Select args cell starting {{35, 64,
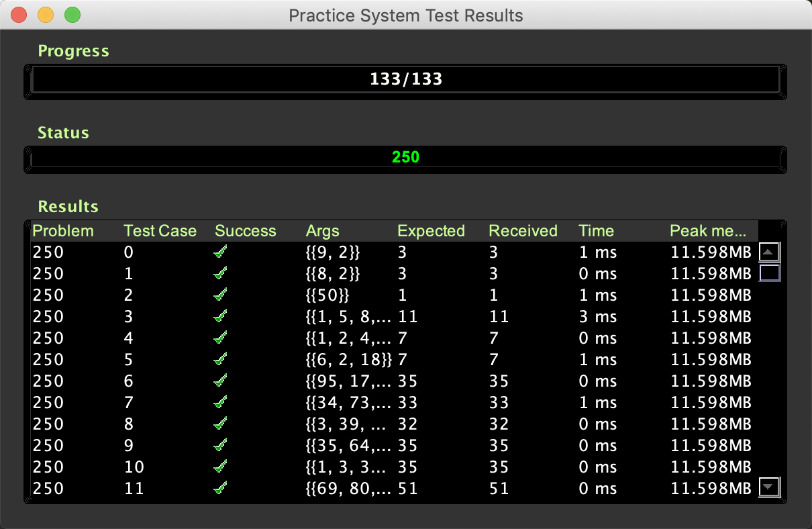This screenshot has height=529, width=812. click(x=349, y=446)
